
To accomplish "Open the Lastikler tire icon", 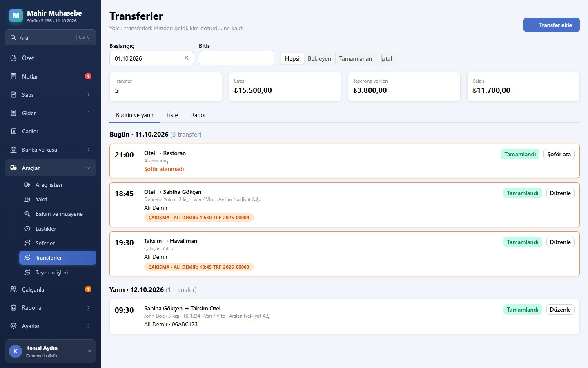I will pos(27,229).
